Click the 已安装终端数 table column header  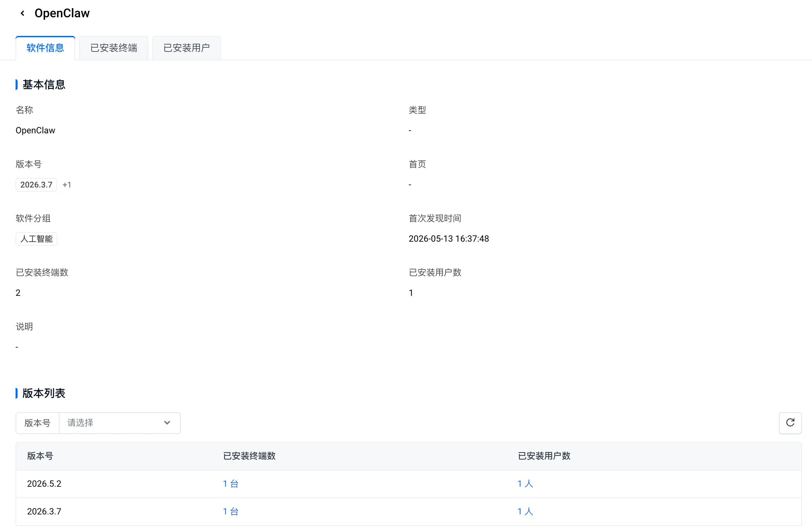point(249,456)
